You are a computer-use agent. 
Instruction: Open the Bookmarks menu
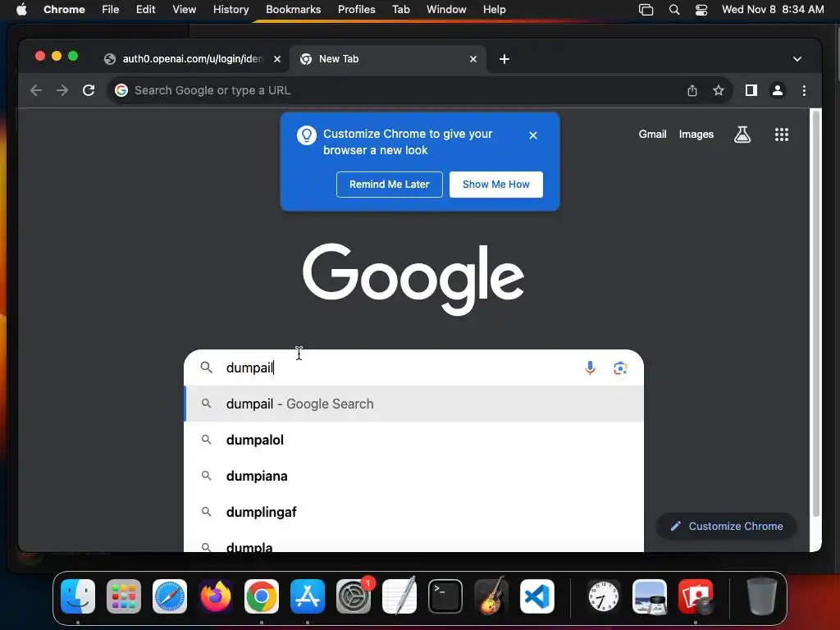293,9
